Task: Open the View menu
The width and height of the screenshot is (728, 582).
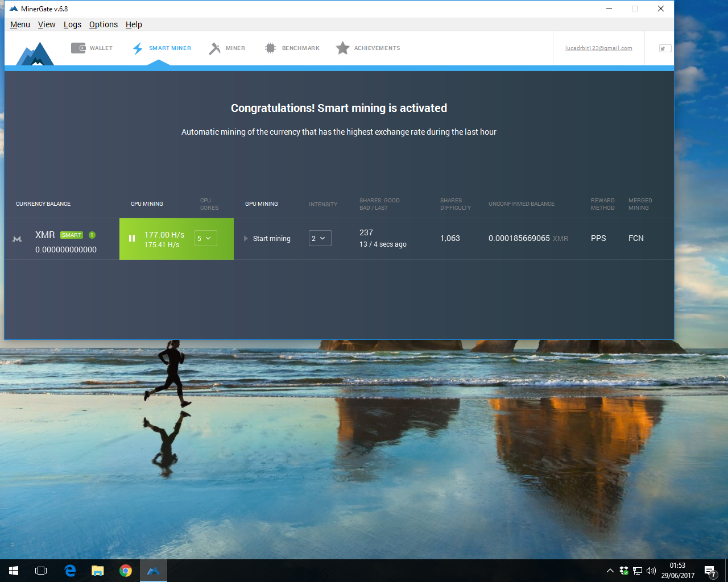Action: 47,24
